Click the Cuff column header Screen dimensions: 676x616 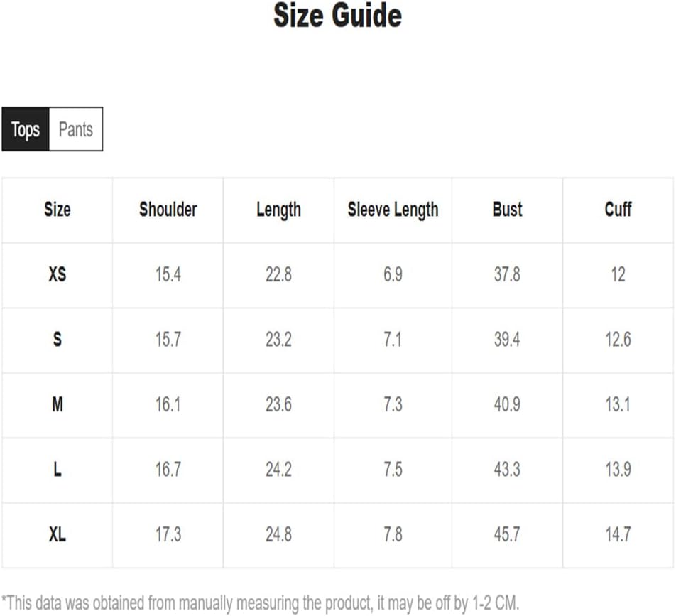(x=618, y=210)
